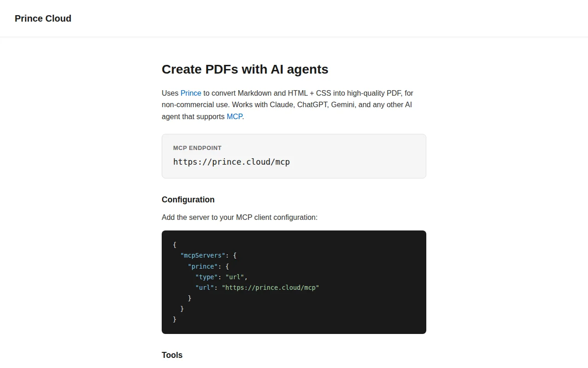This screenshot has height=368, width=588.
Task: Click the closing brace on the code's last line
Action: (175, 319)
